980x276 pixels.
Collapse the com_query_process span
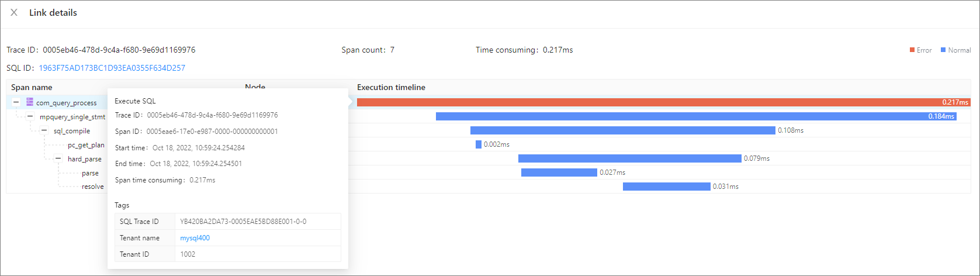pos(16,102)
